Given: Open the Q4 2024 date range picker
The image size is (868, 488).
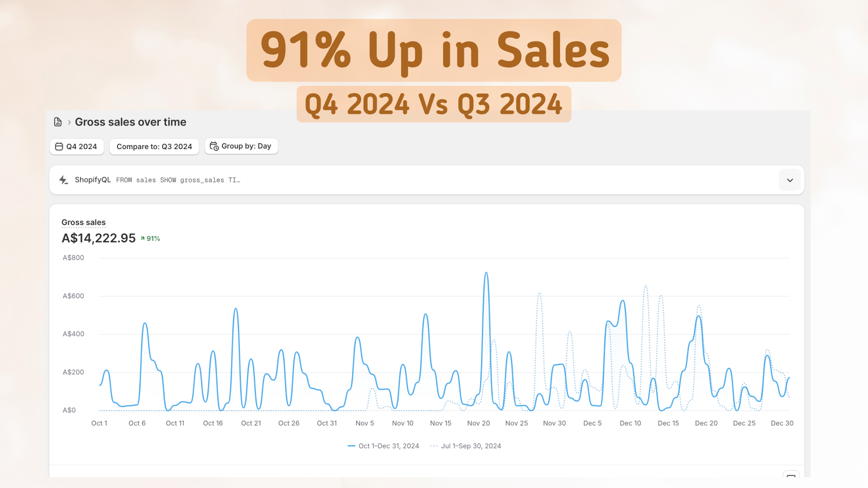Looking at the screenshot, I should 77,146.
